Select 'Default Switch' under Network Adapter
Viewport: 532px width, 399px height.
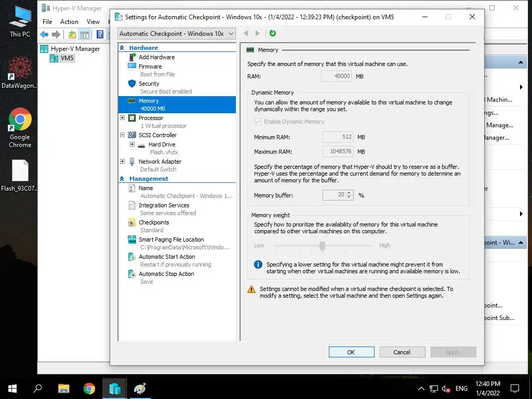pos(158,169)
